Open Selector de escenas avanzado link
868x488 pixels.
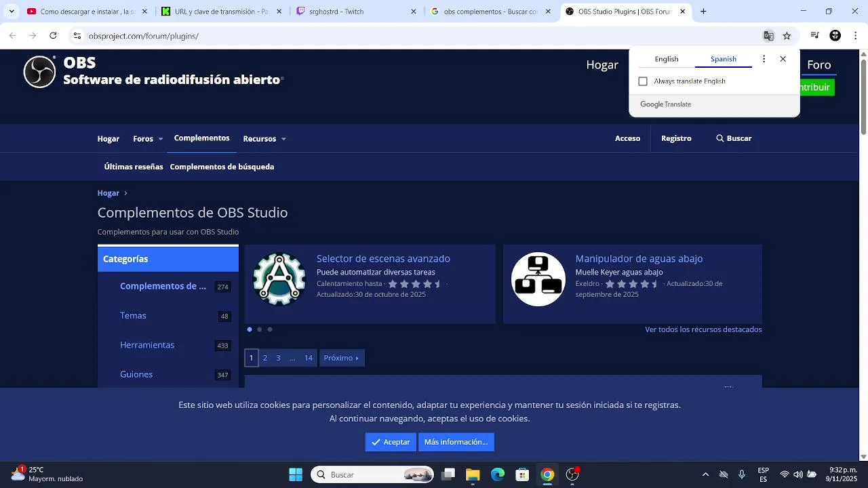tap(383, 259)
